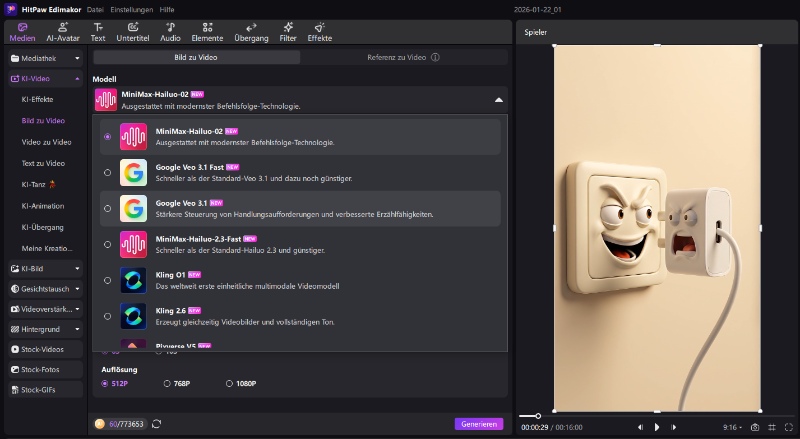The height and width of the screenshot is (439, 800).
Task: Open the Filter tool
Action: point(288,32)
